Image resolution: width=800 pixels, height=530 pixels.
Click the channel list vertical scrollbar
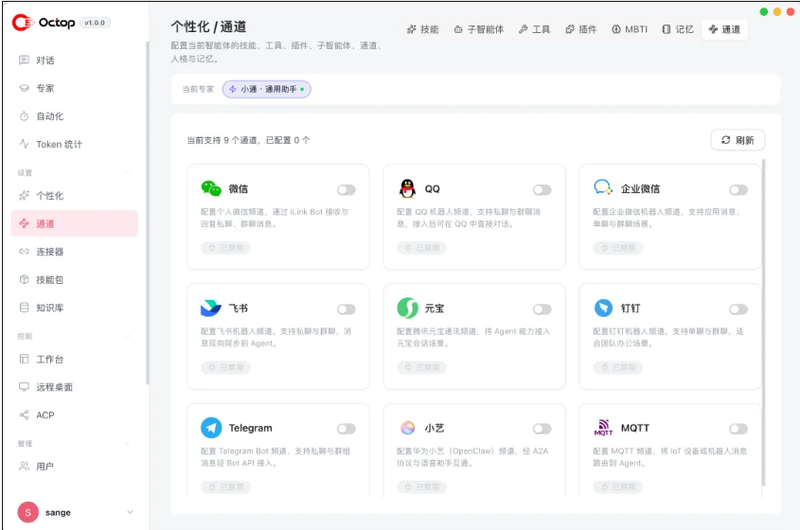coord(764,322)
